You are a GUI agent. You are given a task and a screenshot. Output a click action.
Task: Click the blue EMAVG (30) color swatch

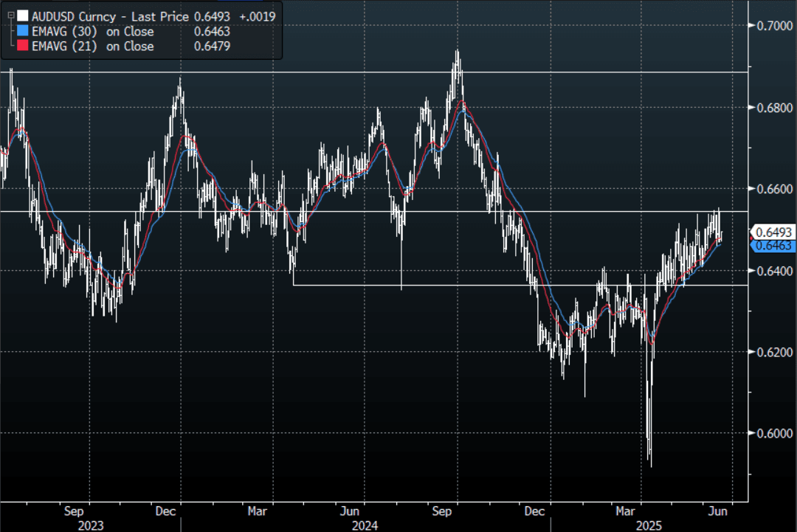click(24, 31)
